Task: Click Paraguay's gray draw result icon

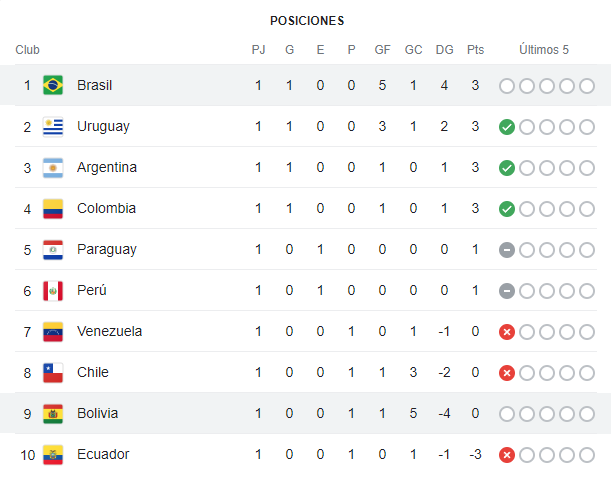Action: pos(507,250)
